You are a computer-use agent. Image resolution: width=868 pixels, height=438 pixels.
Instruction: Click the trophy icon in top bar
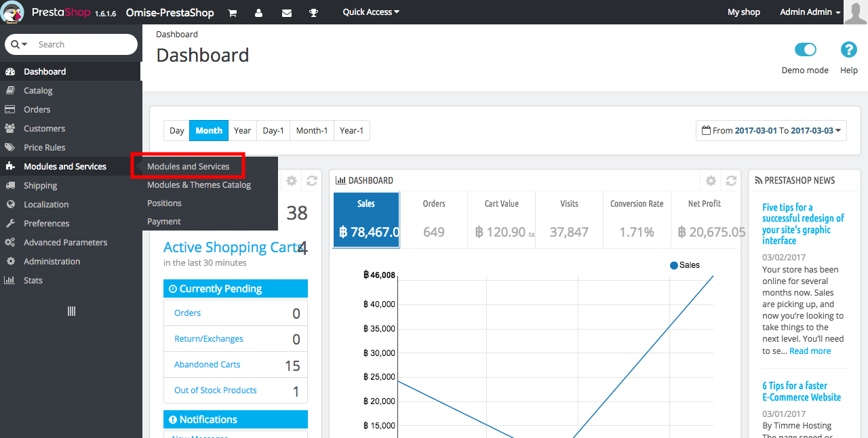tap(313, 12)
